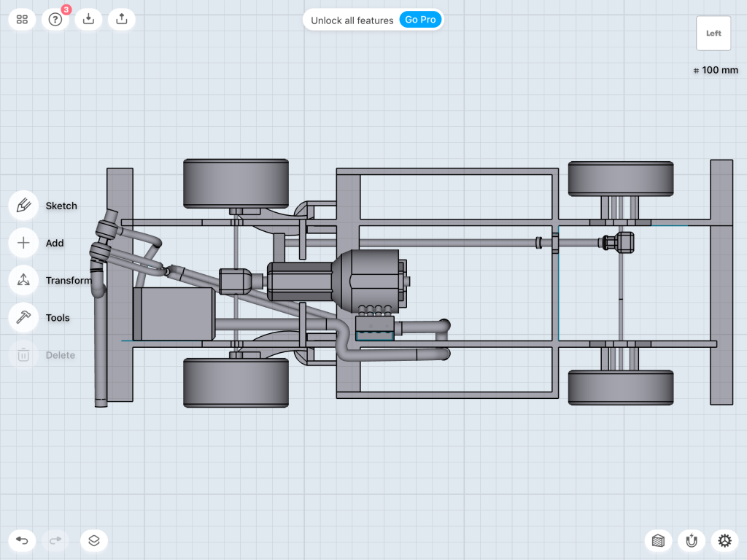Screen dimensions: 747x560
Task: Open the settings gear
Action: click(724, 540)
